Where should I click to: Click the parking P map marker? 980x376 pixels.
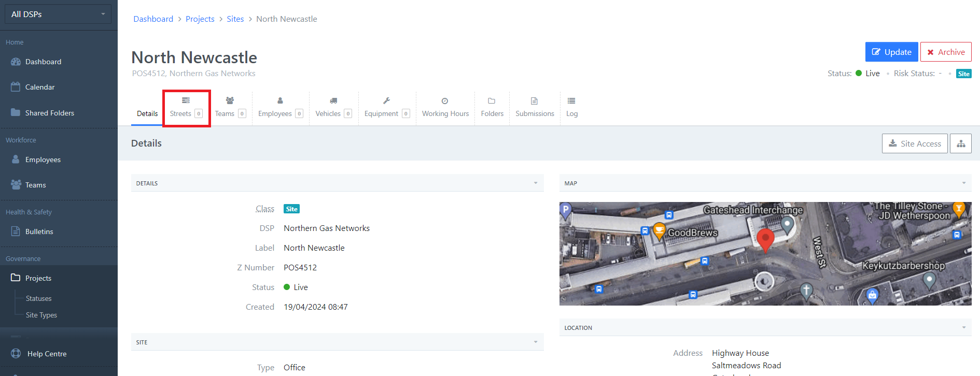click(566, 210)
